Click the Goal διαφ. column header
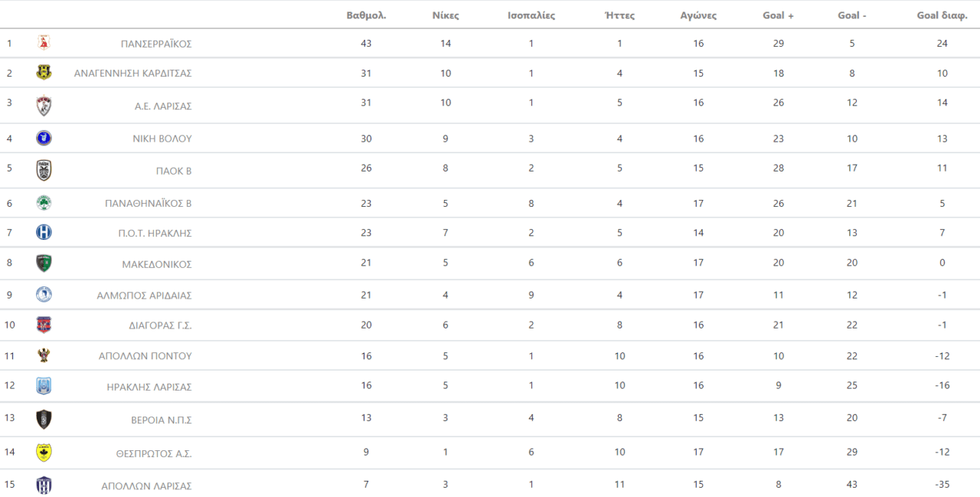The image size is (980, 497). pos(942,15)
